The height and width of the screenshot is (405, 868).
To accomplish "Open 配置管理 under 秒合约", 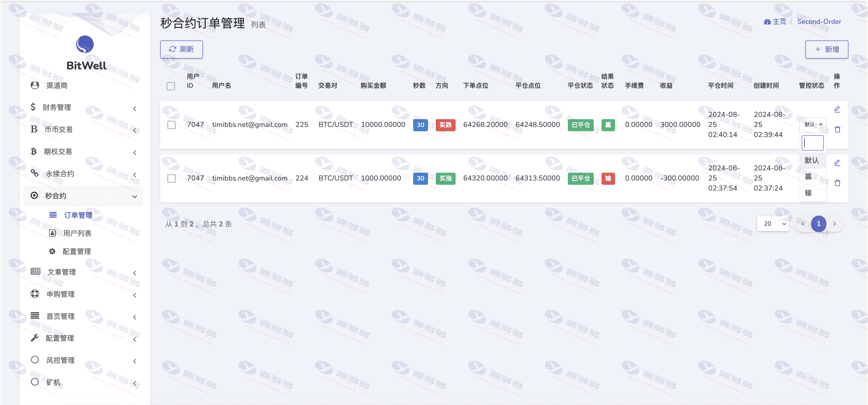I will tap(77, 252).
